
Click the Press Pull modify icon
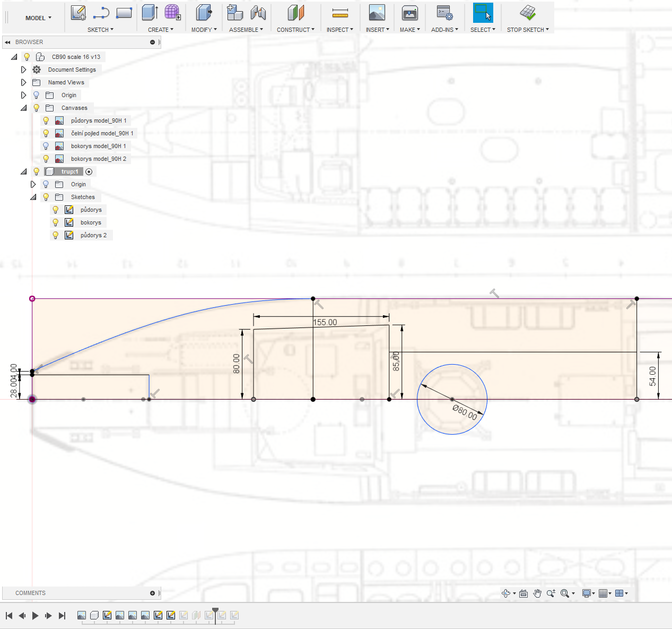204,13
